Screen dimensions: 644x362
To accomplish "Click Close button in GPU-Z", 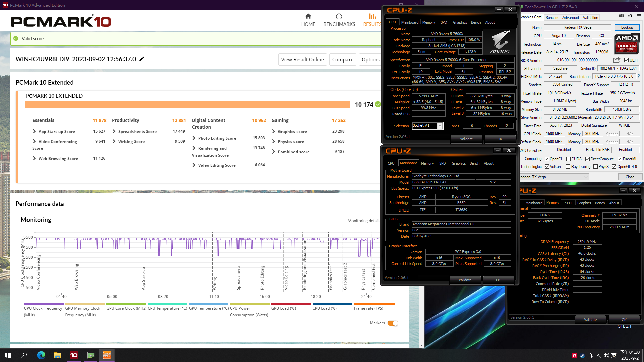I will tap(630, 177).
